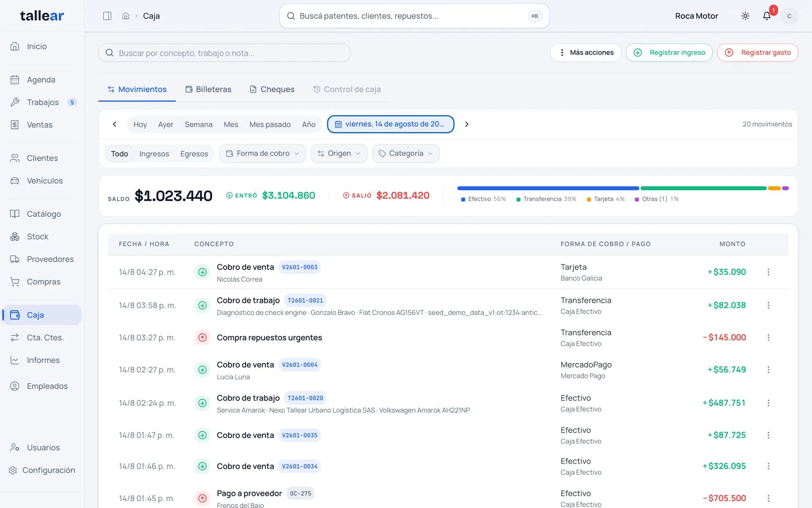Go to previous date chevron
The width and height of the screenshot is (812, 508).
pos(115,124)
